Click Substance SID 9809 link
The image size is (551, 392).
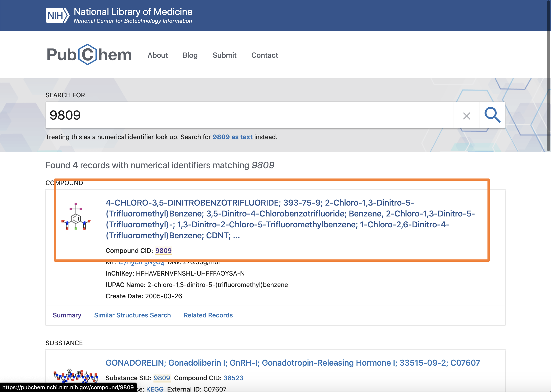[x=162, y=378]
